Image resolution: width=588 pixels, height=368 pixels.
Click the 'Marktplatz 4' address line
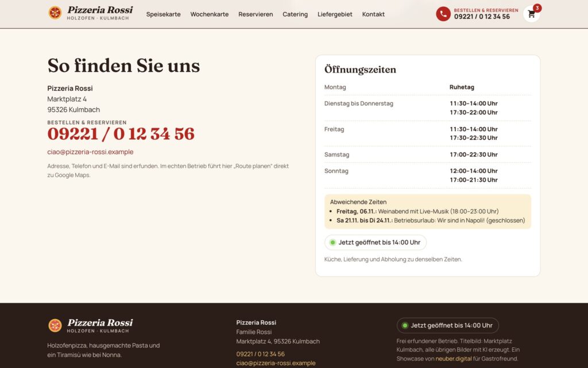[67, 99]
